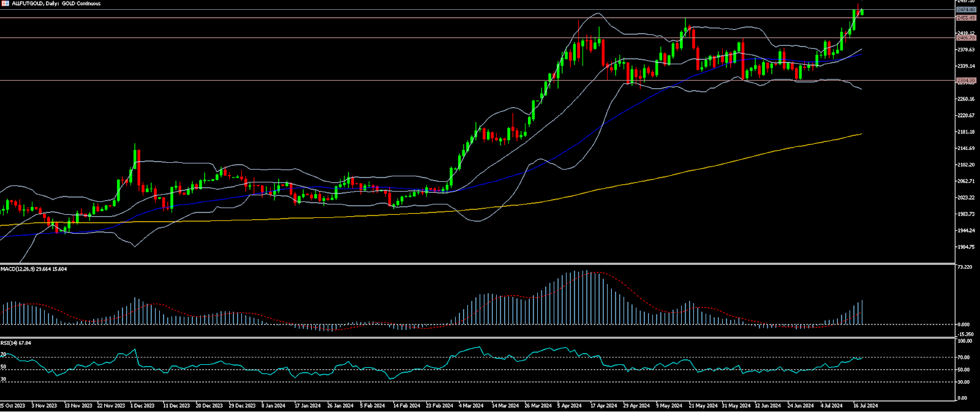Click the 23 Feb 2024 date label

440,406
